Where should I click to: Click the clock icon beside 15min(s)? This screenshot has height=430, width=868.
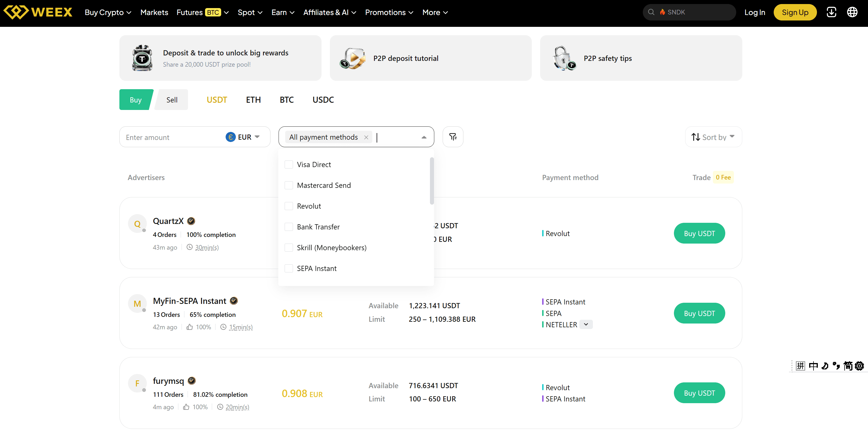point(223,327)
